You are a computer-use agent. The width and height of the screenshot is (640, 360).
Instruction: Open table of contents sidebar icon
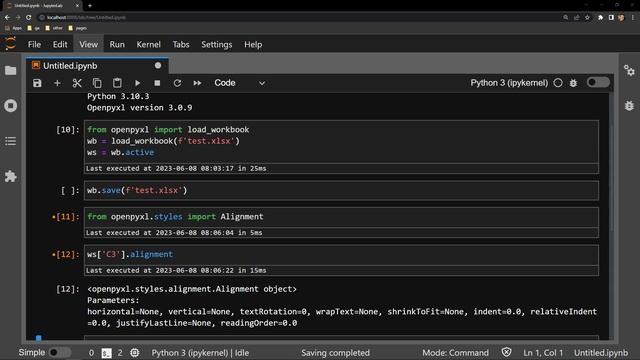coord(11,141)
